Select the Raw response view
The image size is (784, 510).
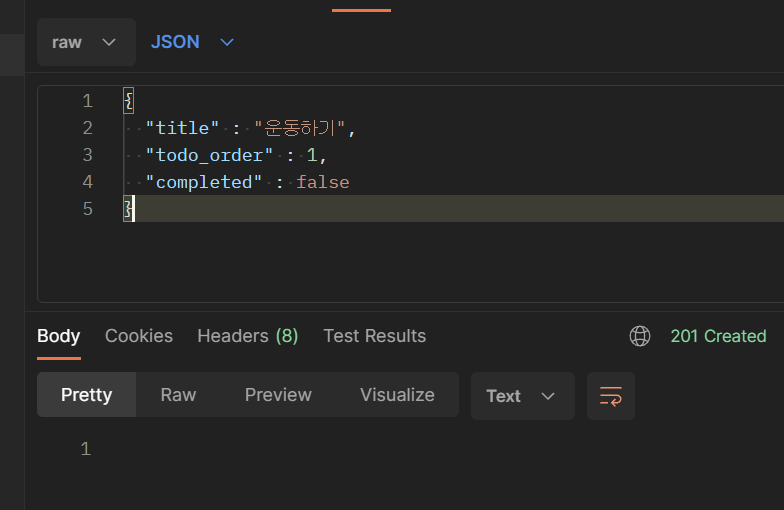point(178,394)
